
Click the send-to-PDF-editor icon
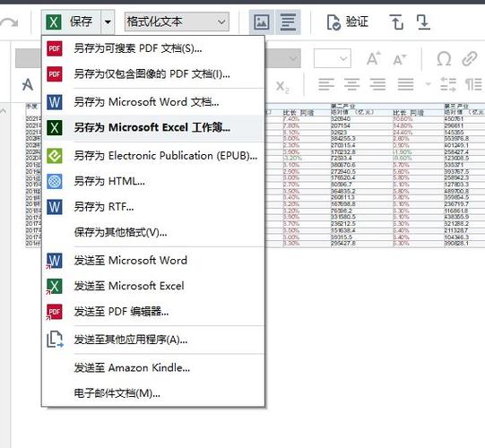[54, 312]
